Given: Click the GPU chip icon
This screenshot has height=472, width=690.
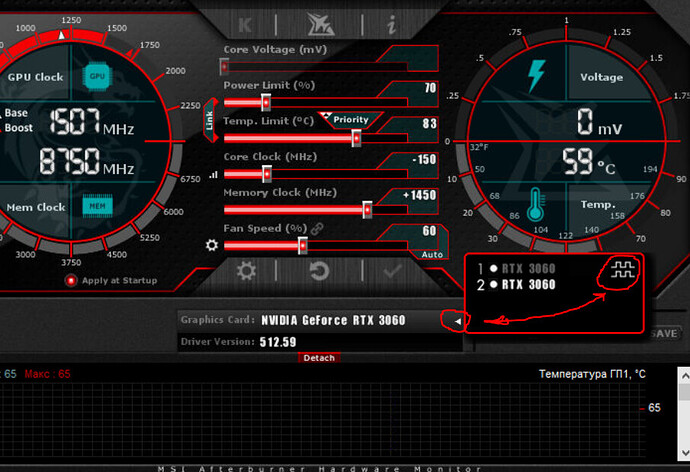Looking at the screenshot, I should pyautogui.click(x=97, y=76).
